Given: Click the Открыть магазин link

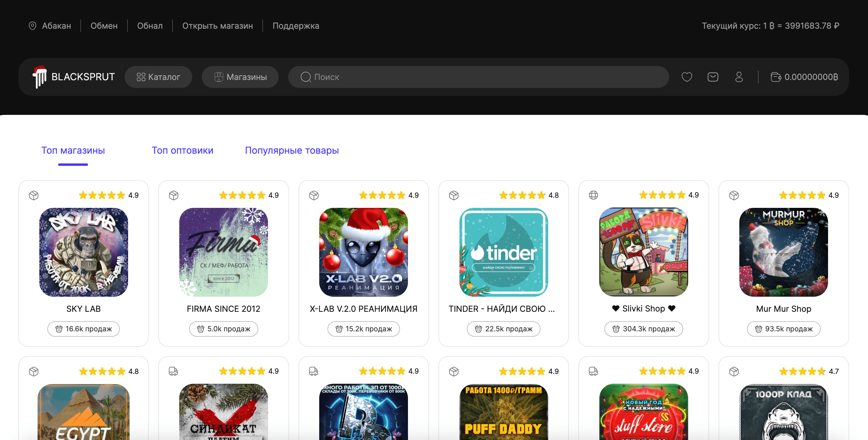Looking at the screenshot, I should [217, 26].
